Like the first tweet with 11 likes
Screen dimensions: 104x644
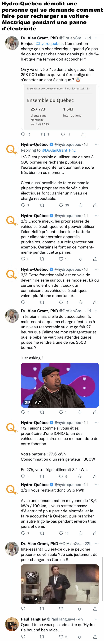63,134
